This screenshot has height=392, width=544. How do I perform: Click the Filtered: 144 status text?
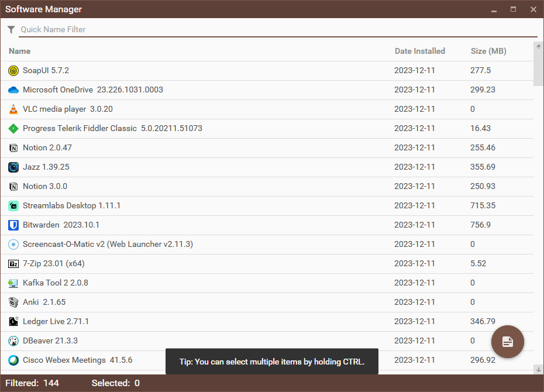coord(32,383)
